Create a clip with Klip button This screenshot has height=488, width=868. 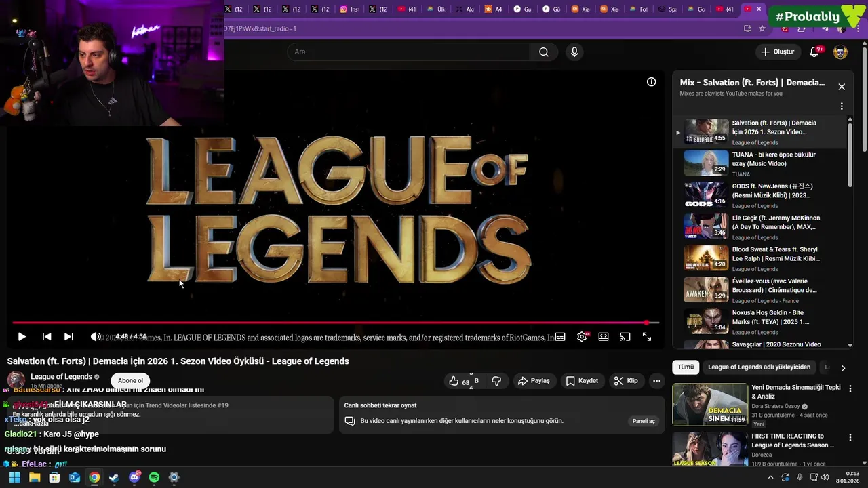point(626,381)
